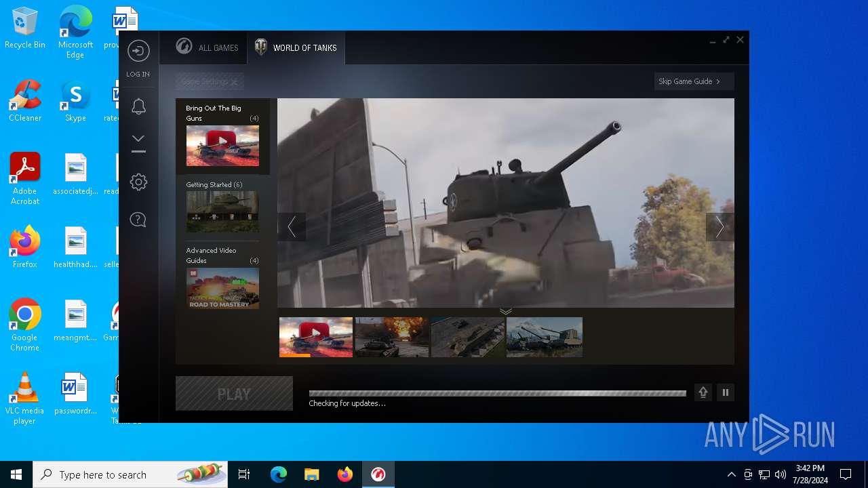Select first video thumbnail with play icon
Image resolution: width=868 pixels, height=488 pixels.
coord(316,337)
